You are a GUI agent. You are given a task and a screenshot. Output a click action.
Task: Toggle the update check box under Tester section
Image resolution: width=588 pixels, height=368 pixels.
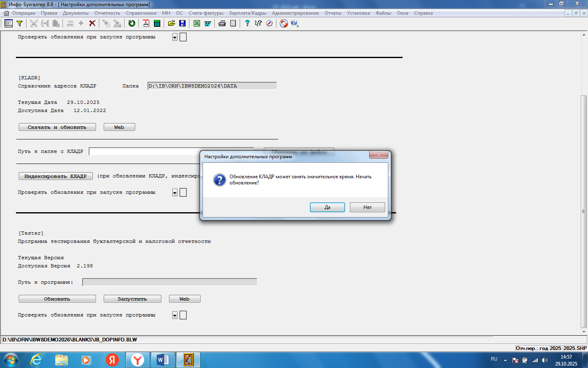[183, 315]
